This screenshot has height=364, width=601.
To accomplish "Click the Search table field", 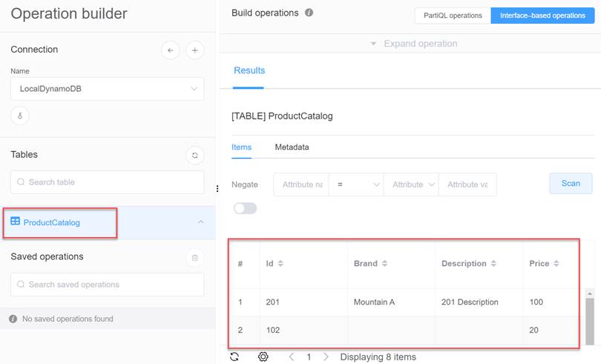I will click(108, 182).
